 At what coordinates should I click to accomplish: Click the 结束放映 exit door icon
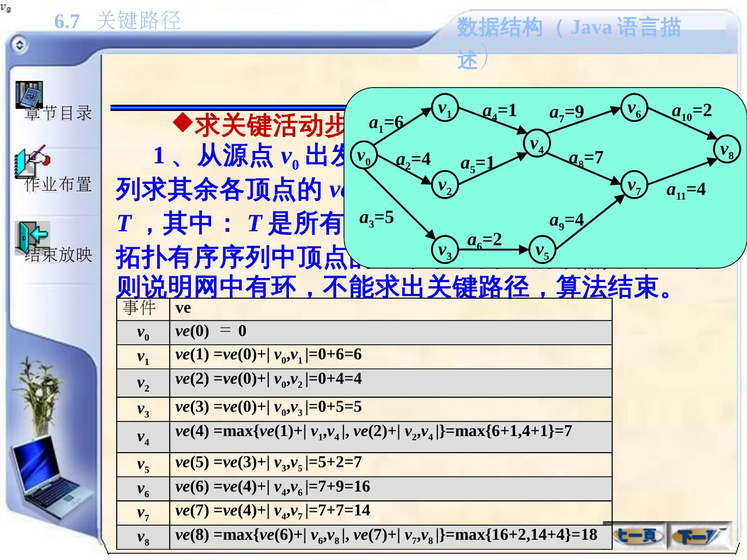[32, 238]
